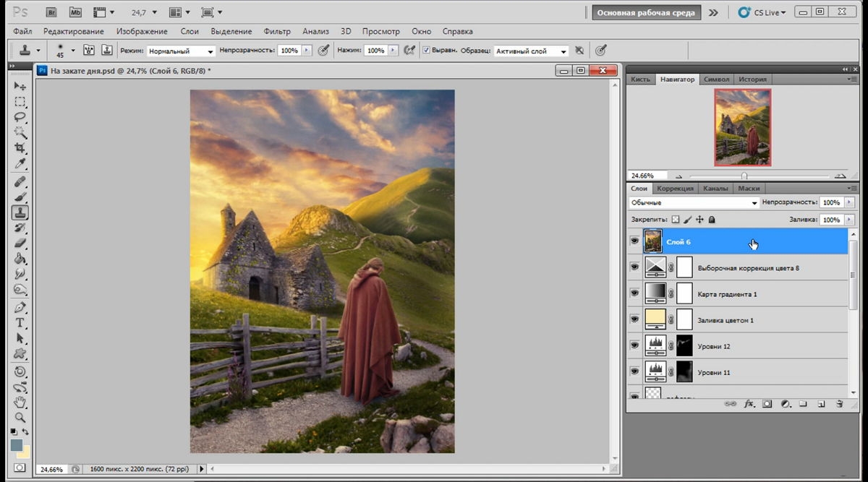This screenshot has height=482, width=868.
Task: Open the layer blend mode Обычные dropdown
Action: [694, 203]
